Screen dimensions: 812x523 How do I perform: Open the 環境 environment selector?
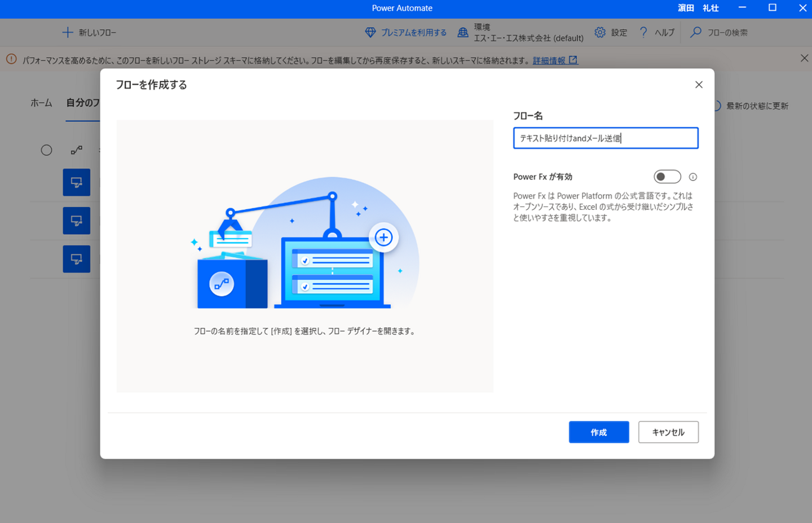click(x=520, y=33)
